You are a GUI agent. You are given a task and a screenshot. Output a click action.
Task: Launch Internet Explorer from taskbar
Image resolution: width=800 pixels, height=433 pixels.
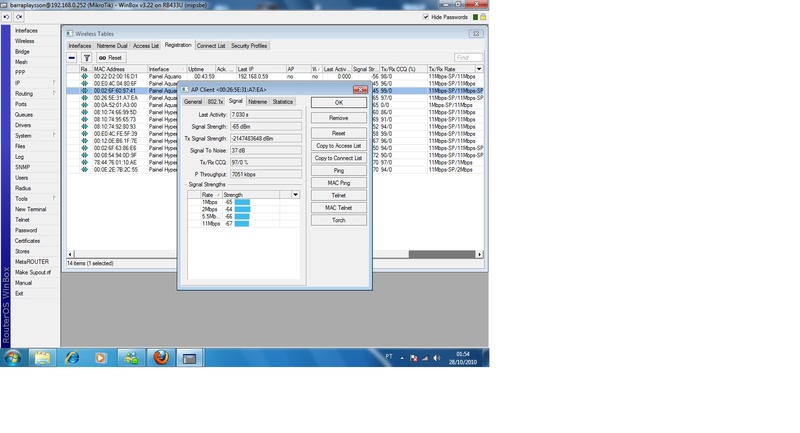[72, 358]
